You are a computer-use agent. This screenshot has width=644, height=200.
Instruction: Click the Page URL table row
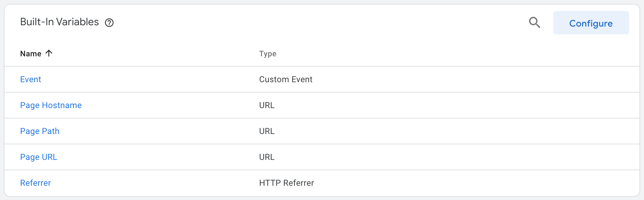click(39, 157)
